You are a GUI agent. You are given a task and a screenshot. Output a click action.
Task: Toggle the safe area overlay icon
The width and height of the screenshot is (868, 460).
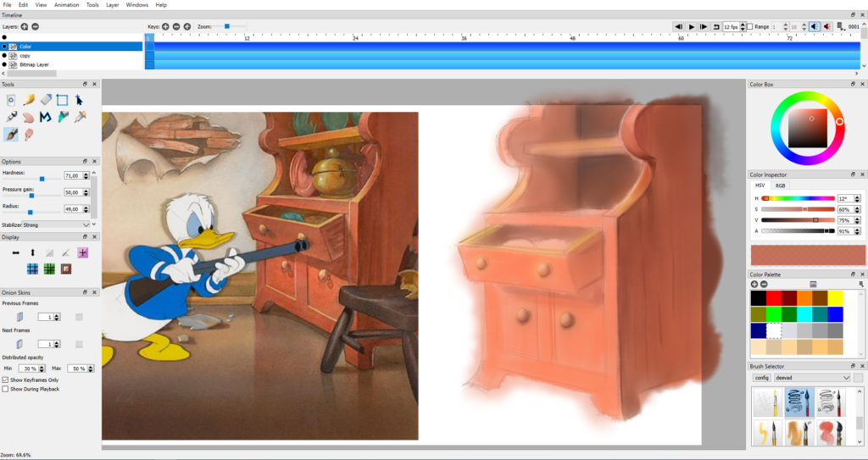point(66,269)
